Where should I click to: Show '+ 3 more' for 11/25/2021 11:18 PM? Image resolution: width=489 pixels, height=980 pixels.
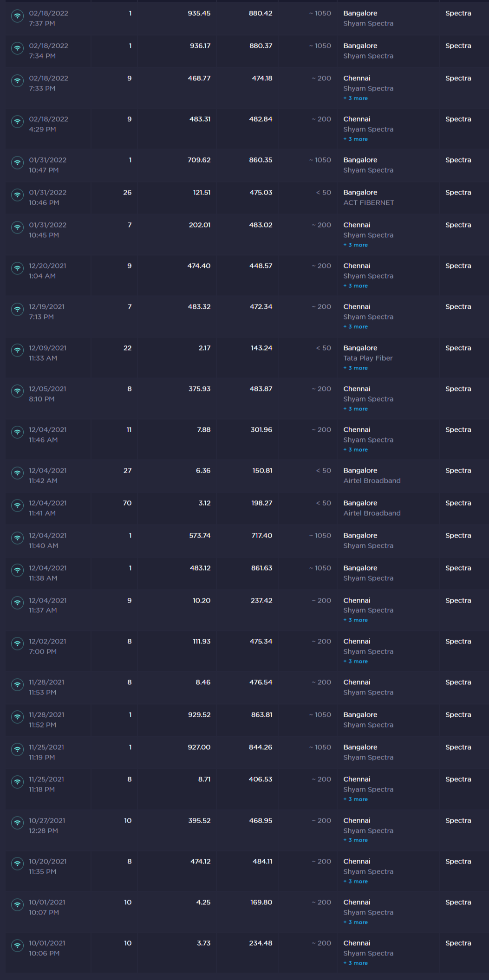[x=355, y=799]
